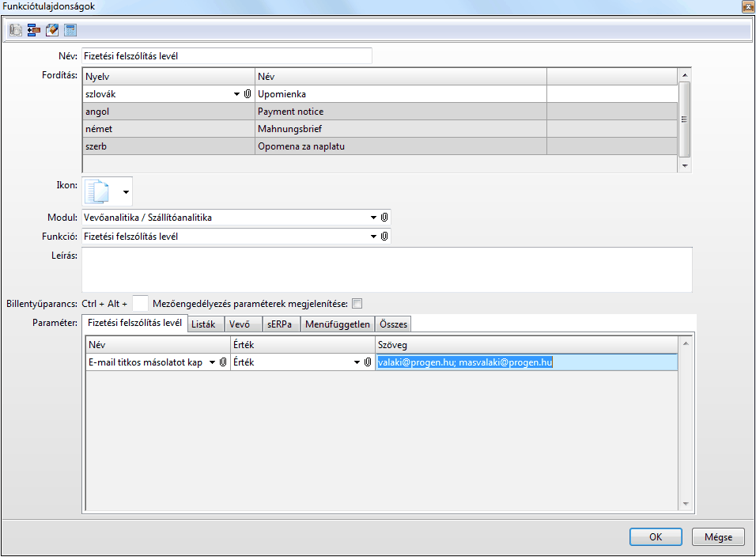Switch to the Összes tab
The width and height of the screenshot is (756, 557).
click(393, 324)
